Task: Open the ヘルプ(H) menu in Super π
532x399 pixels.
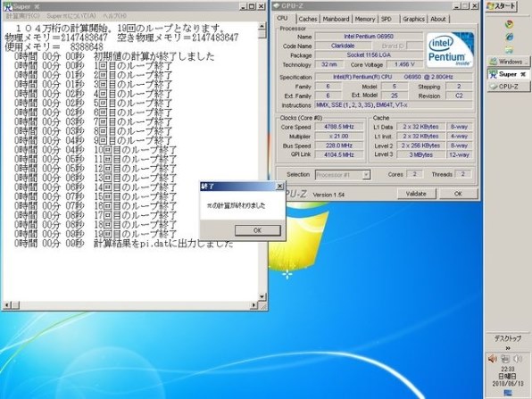Action: click(114, 16)
